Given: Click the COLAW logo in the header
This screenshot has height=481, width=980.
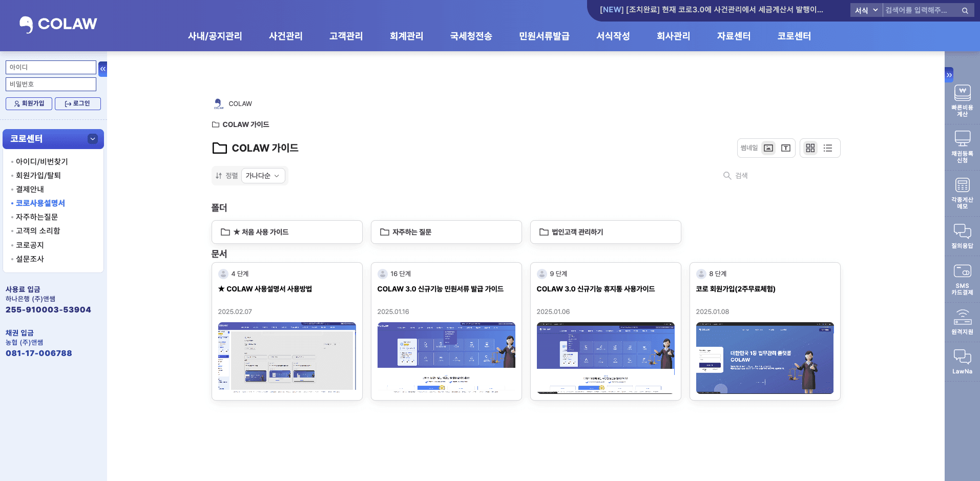Looking at the screenshot, I should click(58, 24).
